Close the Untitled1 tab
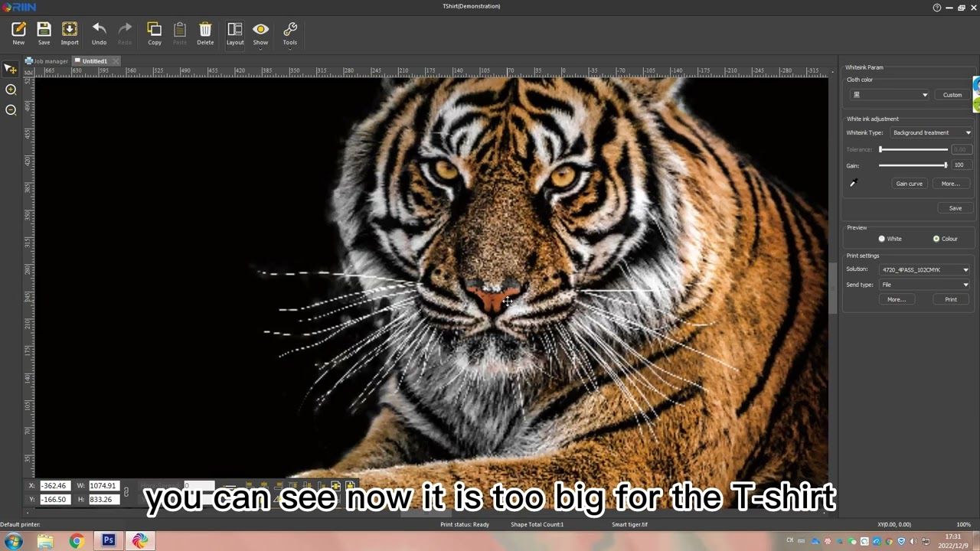Screen dimensions: 980x551 pyautogui.click(x=116, y=61)
